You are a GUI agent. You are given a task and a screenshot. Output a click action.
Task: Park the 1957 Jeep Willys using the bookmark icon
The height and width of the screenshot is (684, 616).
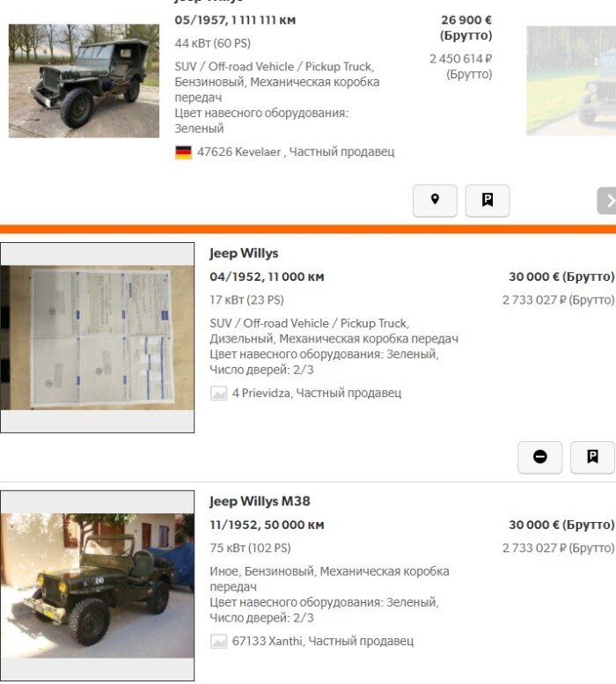point(488,200)
